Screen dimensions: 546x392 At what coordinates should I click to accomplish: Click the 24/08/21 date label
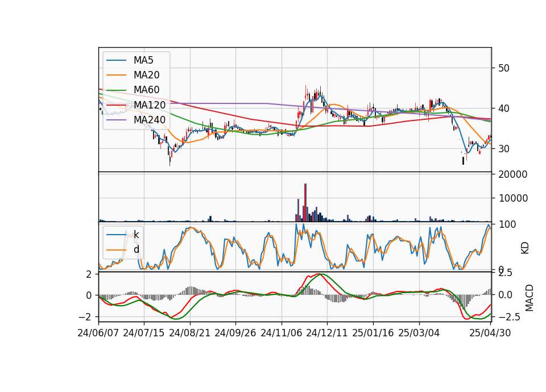point(190,333)
